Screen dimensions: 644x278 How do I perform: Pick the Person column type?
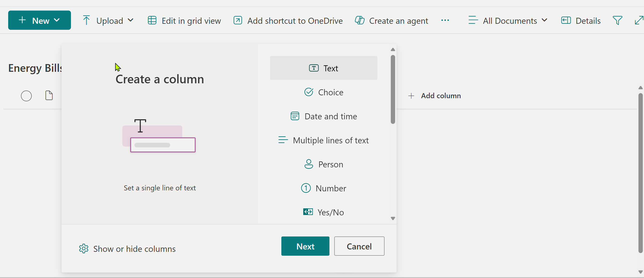pyautogui.click(x=323, y=164)
